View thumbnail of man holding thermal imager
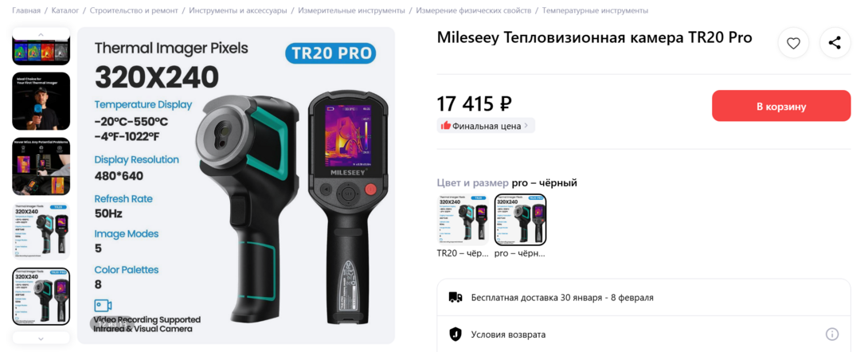This screenshot has width=868, height=352. (41, 101)
